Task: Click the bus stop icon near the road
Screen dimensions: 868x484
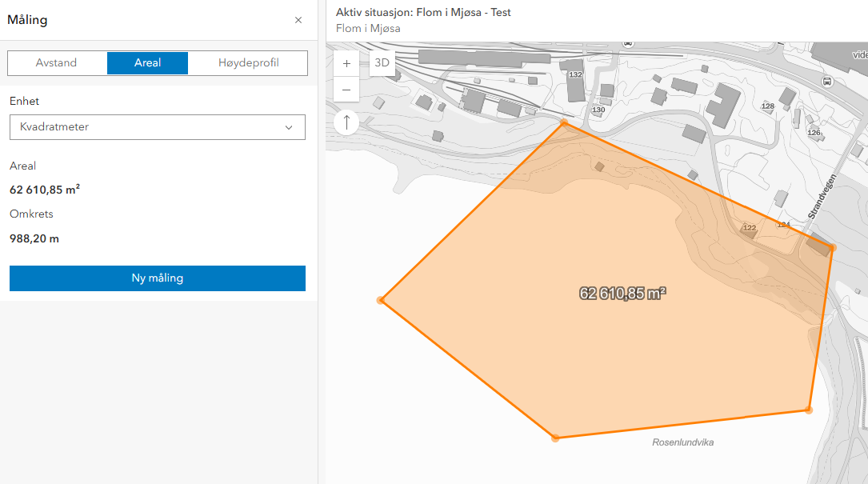Action: pos(827,82)
